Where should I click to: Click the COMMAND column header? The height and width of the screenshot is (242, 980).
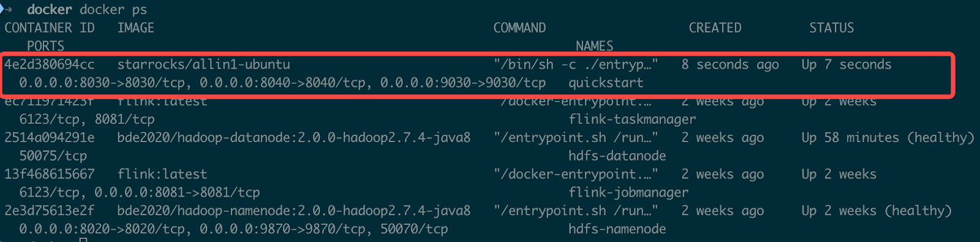519,28
